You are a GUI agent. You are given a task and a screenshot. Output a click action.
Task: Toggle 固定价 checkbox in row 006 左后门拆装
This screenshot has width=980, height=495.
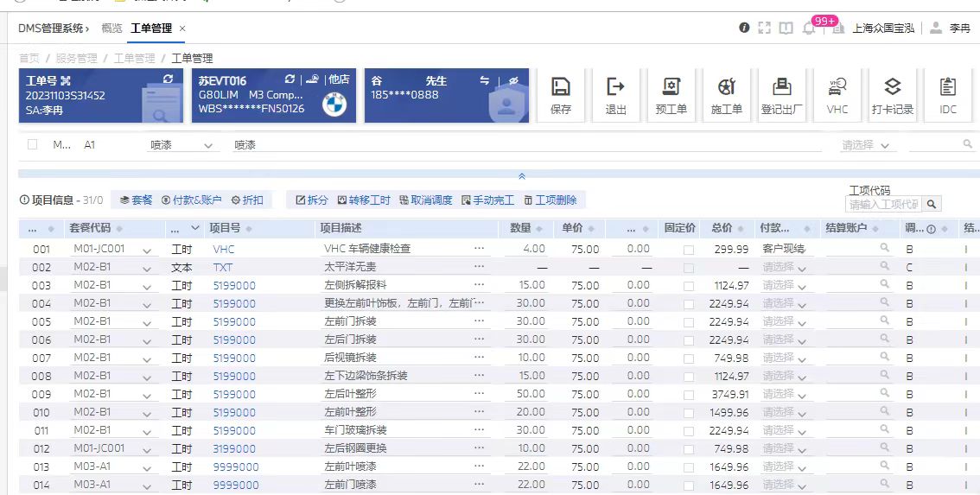(x=688, y=340)
